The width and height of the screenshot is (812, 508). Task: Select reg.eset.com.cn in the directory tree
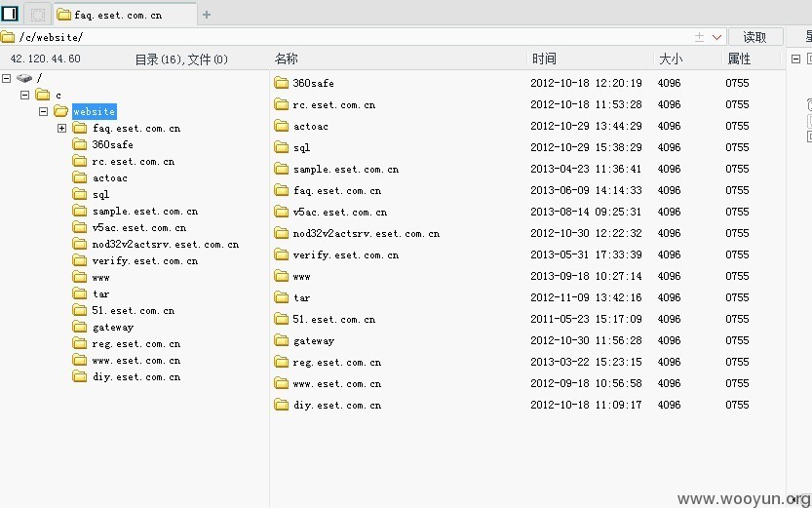pos(136,344)
